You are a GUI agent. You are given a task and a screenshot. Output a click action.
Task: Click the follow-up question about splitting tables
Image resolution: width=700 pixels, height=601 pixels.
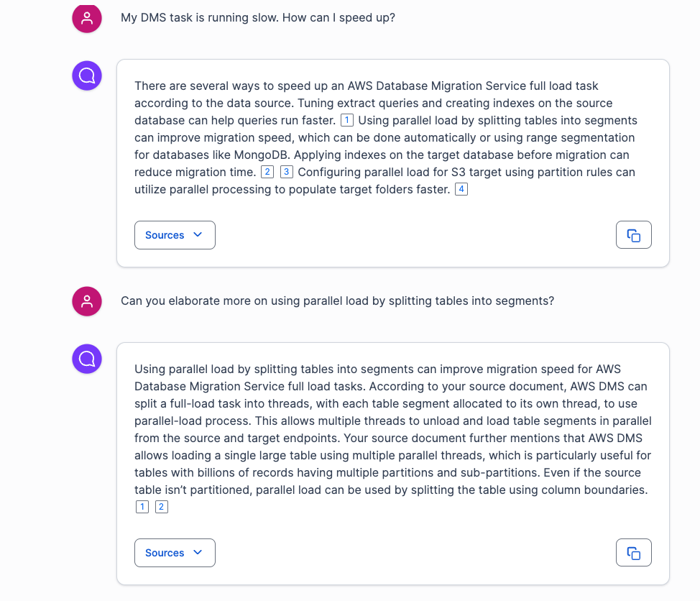tap(338, 300)
